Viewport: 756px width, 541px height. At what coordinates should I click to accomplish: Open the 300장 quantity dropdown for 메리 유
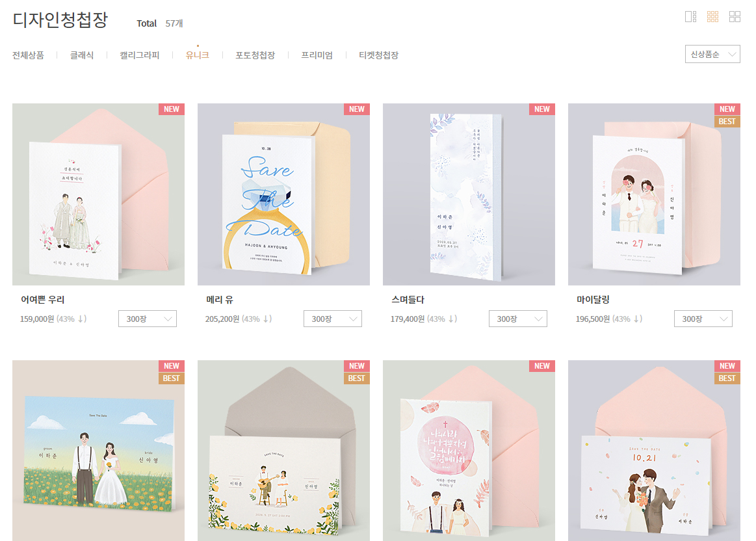coord(333,319)
